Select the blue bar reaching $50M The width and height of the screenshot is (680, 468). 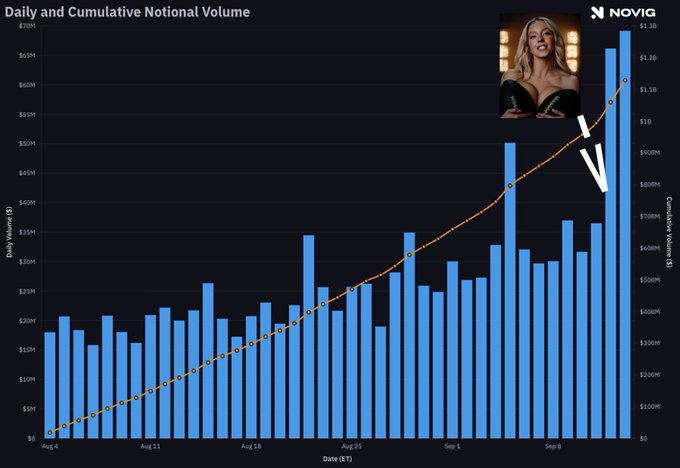pyautogui.click(x=510, y=290)
